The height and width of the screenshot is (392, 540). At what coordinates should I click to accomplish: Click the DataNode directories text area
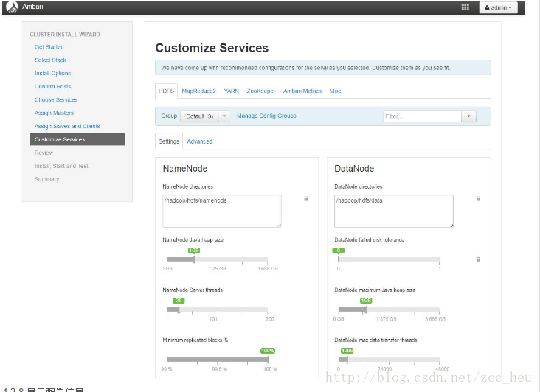tap(394, 211)
